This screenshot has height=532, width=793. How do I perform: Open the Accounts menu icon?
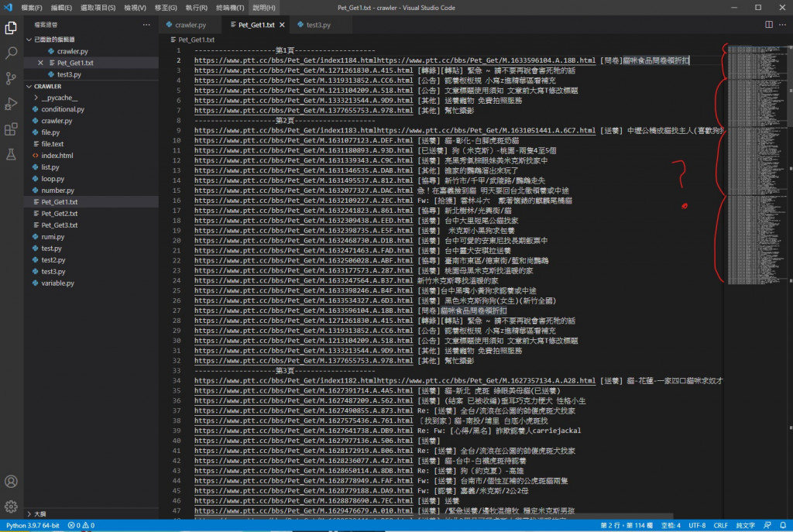click(11, 482)
